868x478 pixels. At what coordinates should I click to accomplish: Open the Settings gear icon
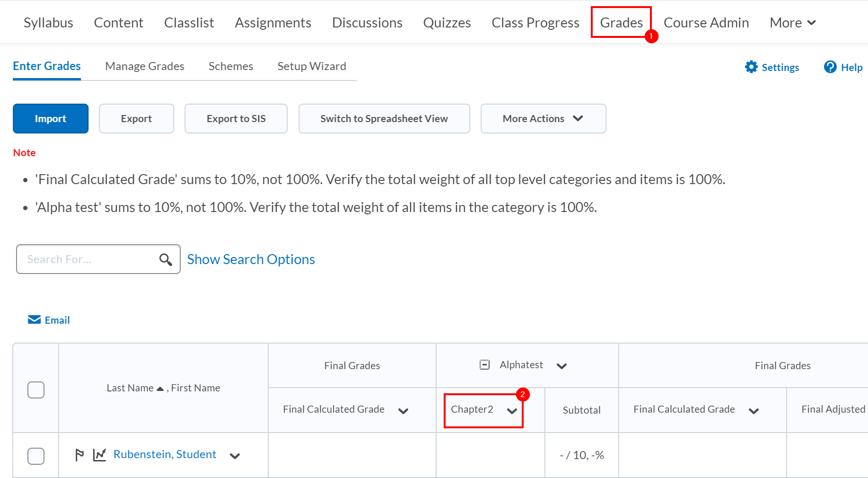coord(751,67)
